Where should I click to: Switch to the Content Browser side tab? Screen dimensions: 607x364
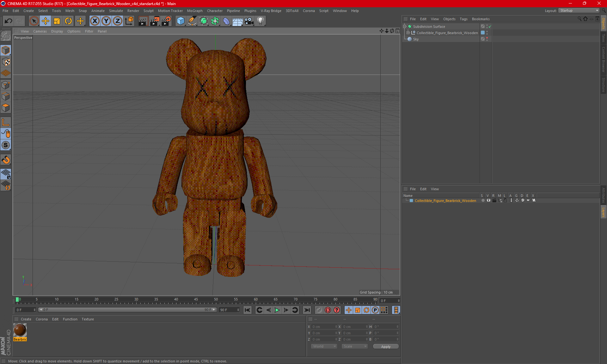[603, 59]
